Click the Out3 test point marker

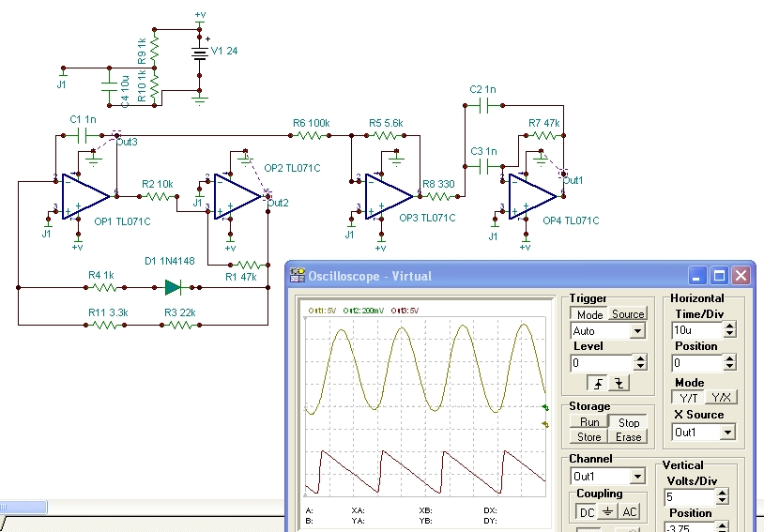[x=116, y=133]
